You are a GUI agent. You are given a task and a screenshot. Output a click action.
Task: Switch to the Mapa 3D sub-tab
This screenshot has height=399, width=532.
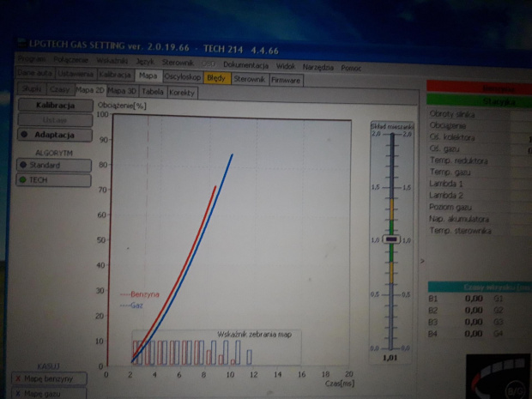coord(122,91)
